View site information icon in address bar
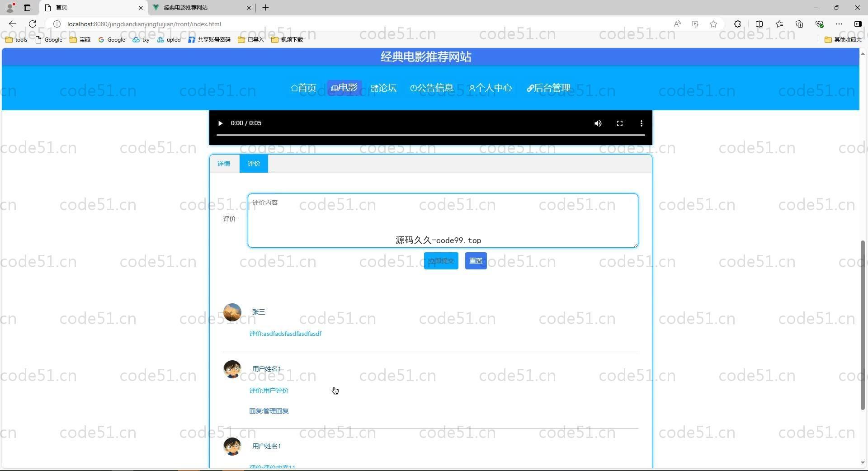Image resolution: width=868 pixels, height=471 pixels. pyautogui.click(x=57, y=24)
